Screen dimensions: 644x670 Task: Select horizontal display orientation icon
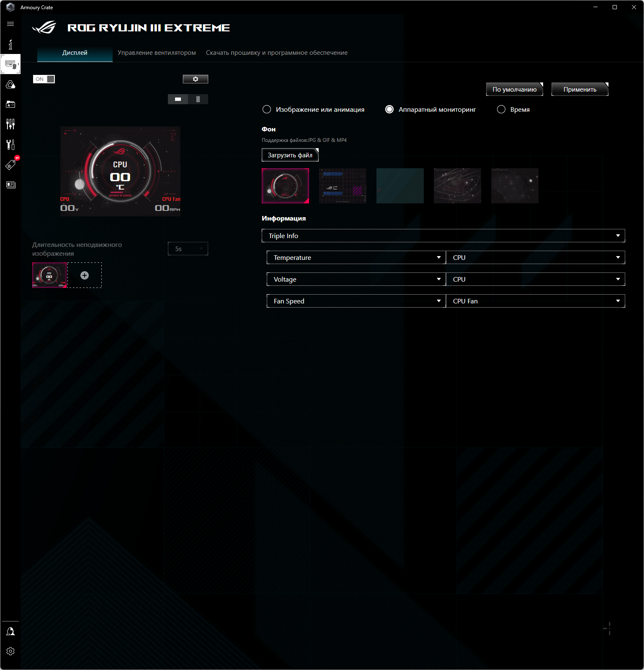178,99
